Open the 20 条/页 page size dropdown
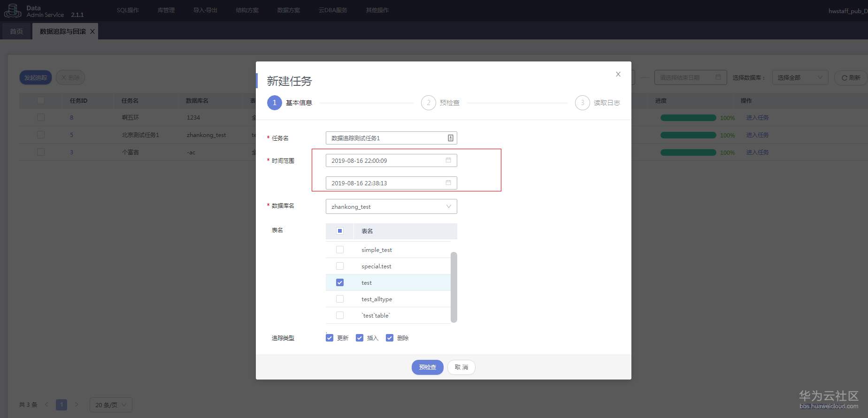 pos(111,405)
